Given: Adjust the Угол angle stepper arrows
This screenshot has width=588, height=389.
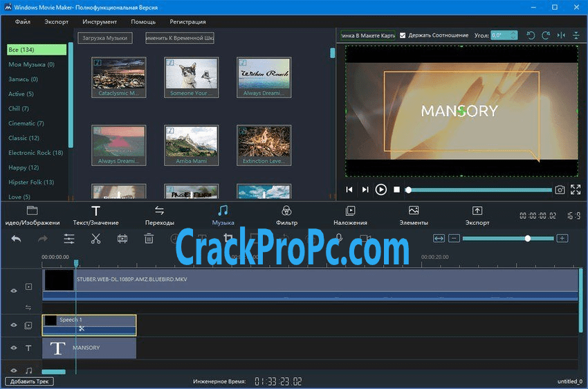Looking at the screenshot, I should coord(514,35).
